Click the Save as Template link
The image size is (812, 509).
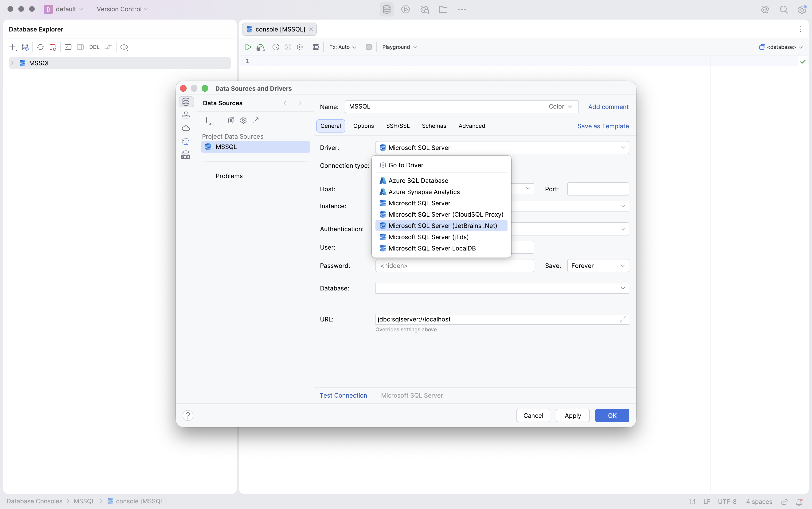[603, 126]
